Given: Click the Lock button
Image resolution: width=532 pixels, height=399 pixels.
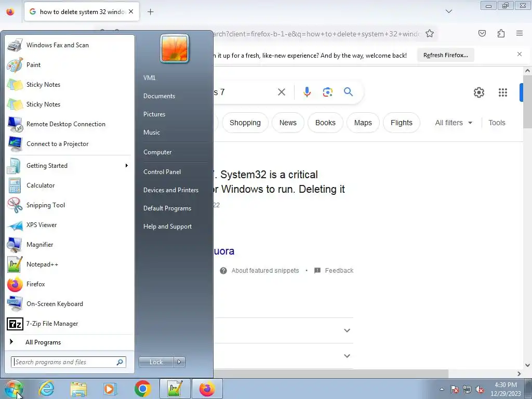Looking at the screenshot, I should click(x=156, y=362).
